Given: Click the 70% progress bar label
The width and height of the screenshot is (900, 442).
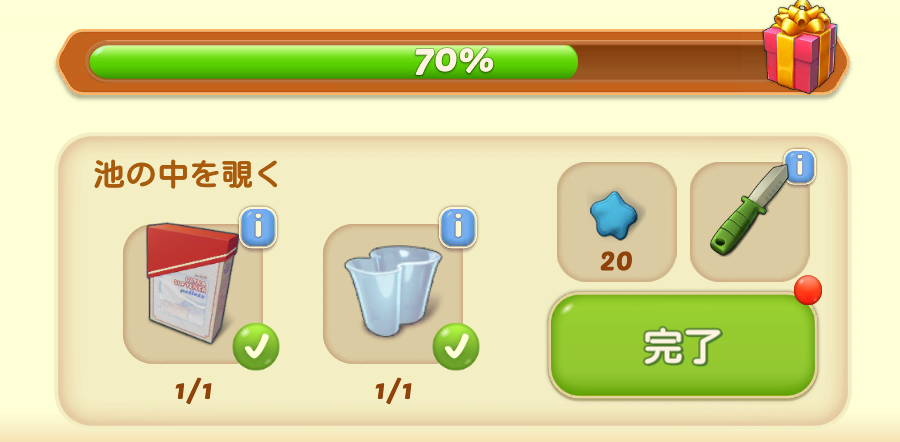Looking at the screenshot, I should [453, 61].
